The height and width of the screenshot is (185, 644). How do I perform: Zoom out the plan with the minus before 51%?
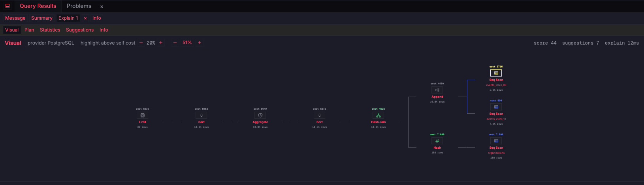[175, 43]
